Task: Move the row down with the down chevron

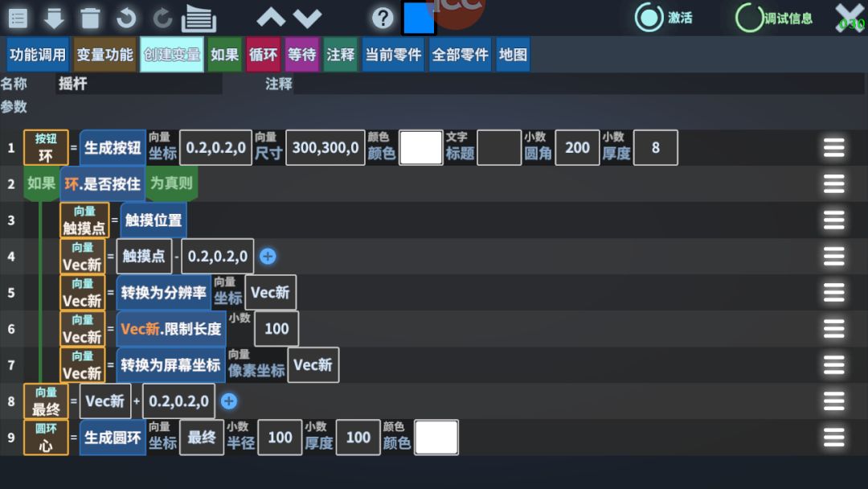Action: [307, 18]
